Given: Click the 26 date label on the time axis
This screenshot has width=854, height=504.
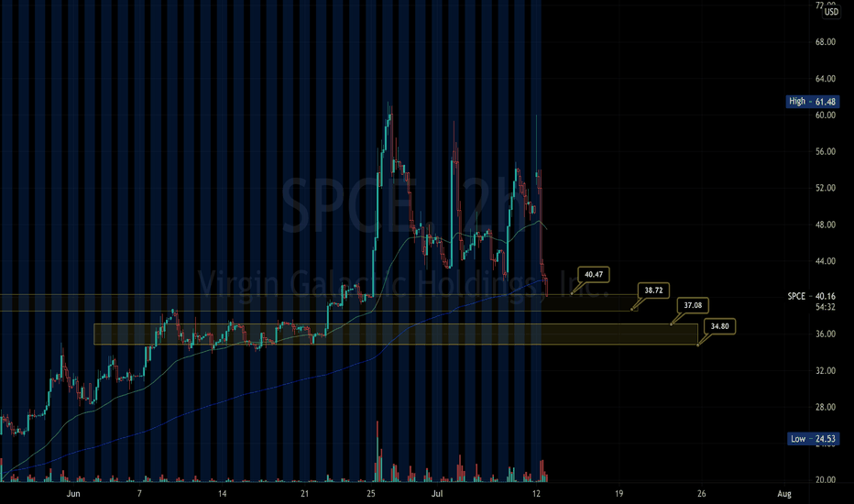Looking at the screenshot, I should tap(702, 494).
